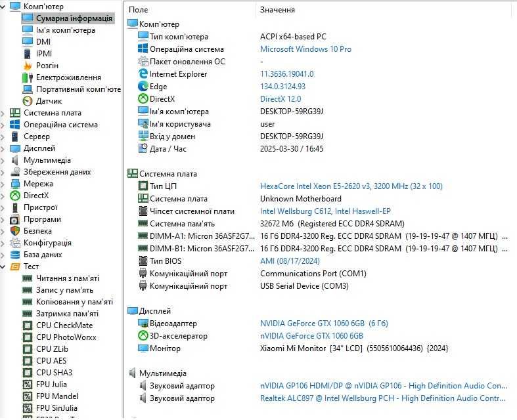Select the Затримка пам'яті test item

tap(67, 314)
